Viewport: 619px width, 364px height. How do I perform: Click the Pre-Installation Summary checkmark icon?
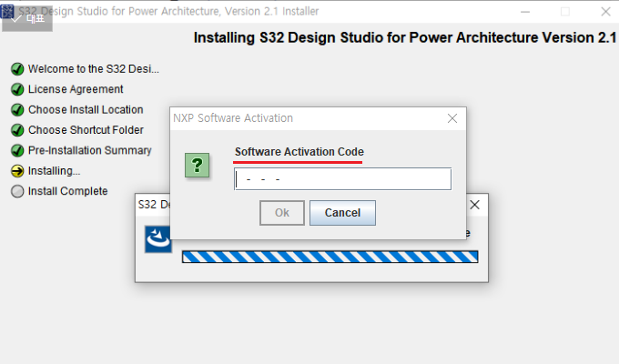click(x=17, y=150)
